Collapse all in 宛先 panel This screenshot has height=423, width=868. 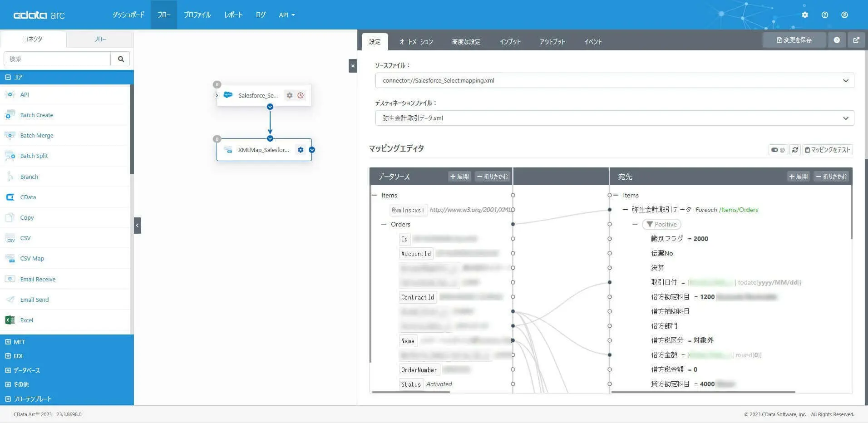click(x=831, y=177)
